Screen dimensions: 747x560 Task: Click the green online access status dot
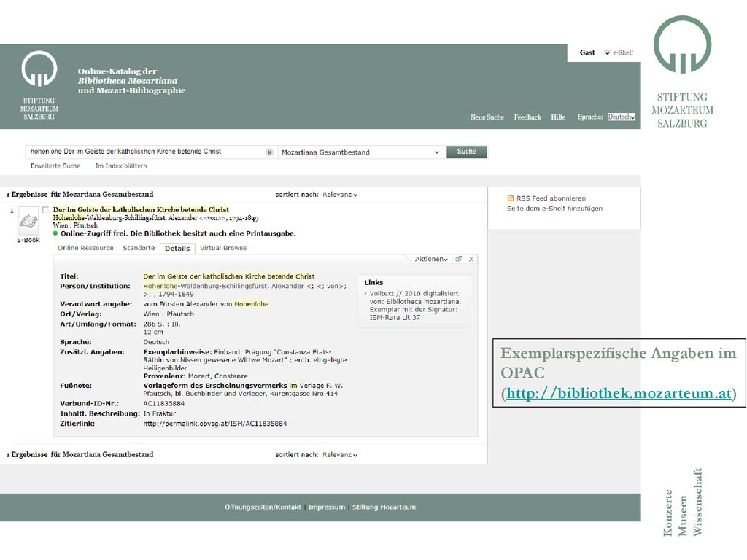tap(55, 233)
